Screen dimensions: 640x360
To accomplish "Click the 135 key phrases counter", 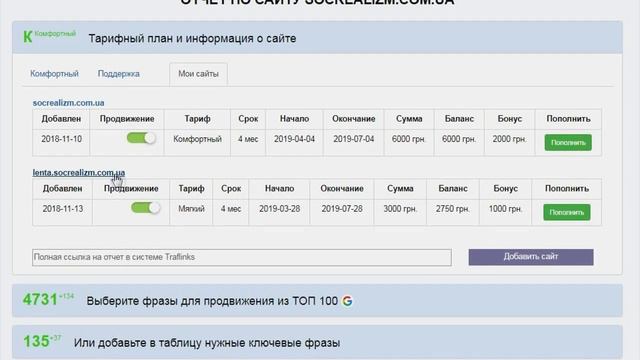I will point(36,341).
